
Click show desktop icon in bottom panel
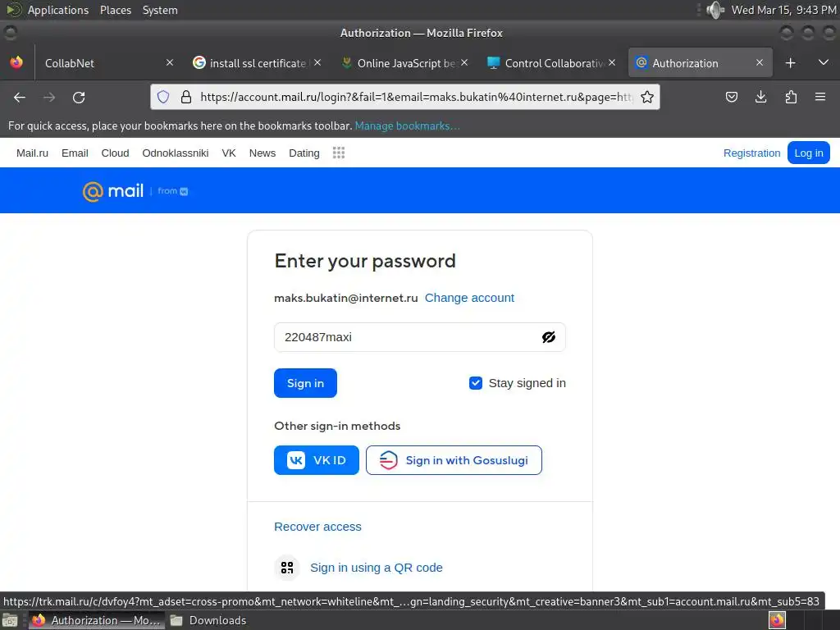click(10, 620)
